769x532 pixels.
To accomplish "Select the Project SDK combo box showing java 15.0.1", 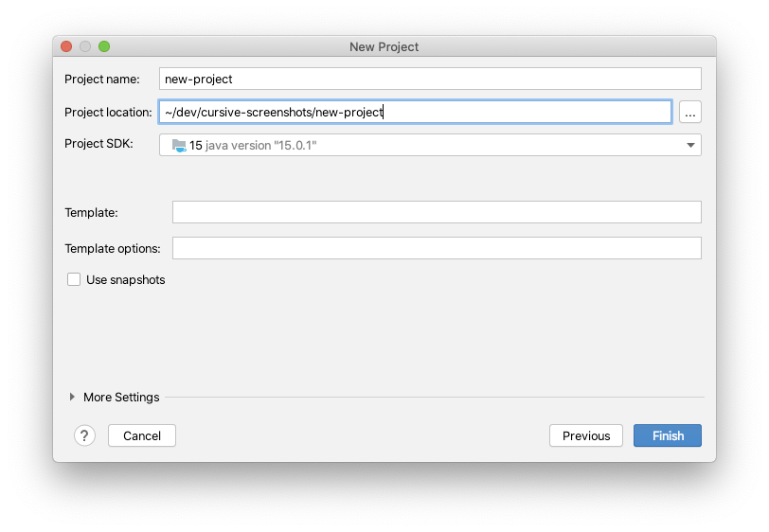I will [x=430, y=145].
